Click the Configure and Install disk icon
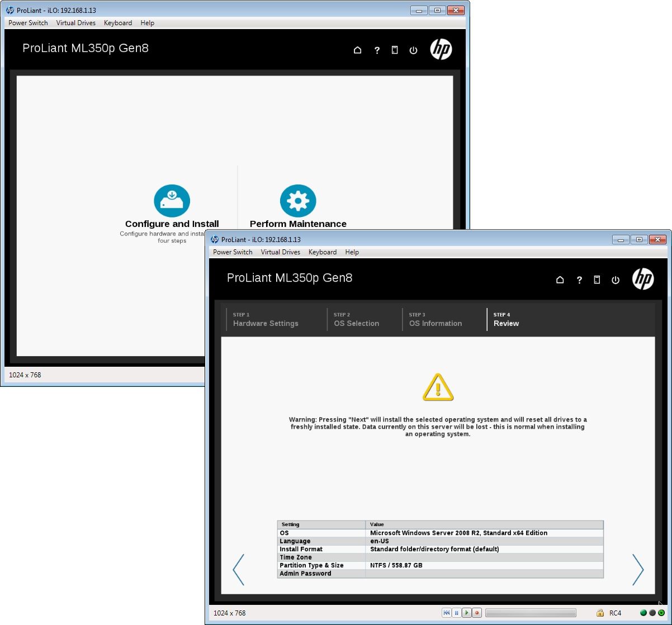672x625 pixels. pyautogui.click(x=172, y=201)
